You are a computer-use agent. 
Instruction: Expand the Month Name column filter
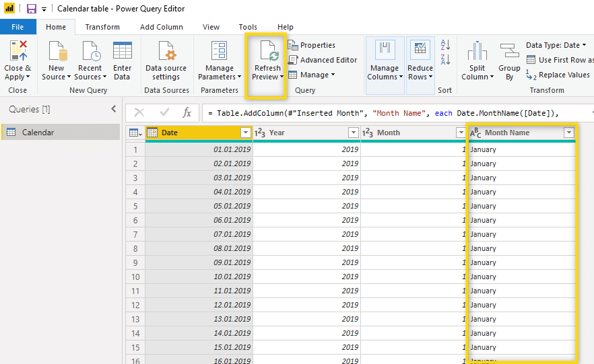click(568, 133)
